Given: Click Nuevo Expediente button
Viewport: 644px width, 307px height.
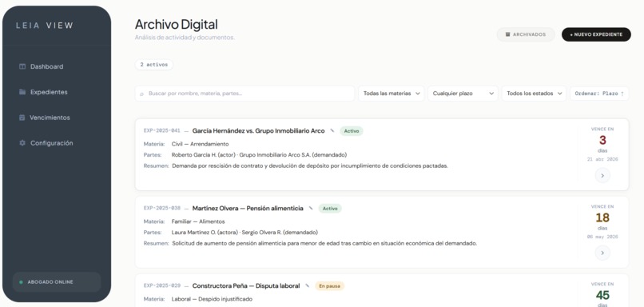Looking at the screenshot, I should point(596,34).
